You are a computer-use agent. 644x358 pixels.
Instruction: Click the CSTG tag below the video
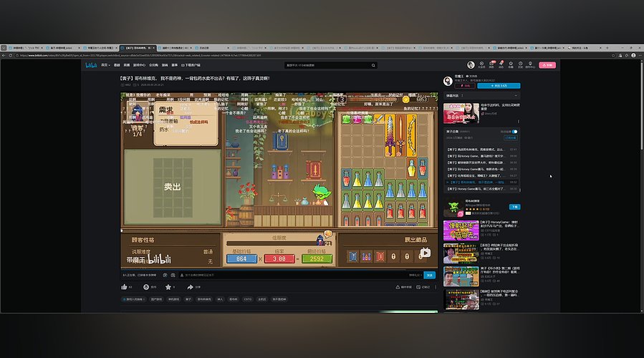coord(248,299)
